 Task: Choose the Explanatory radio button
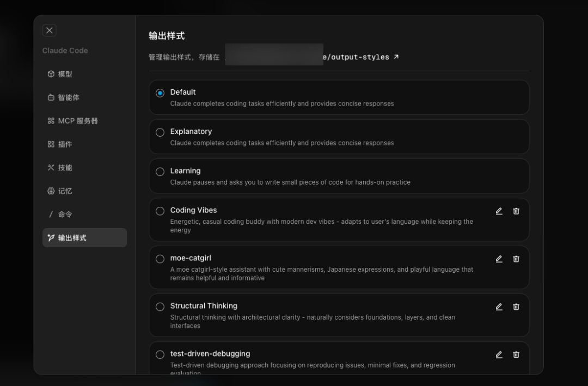click(x=160, y=132)
